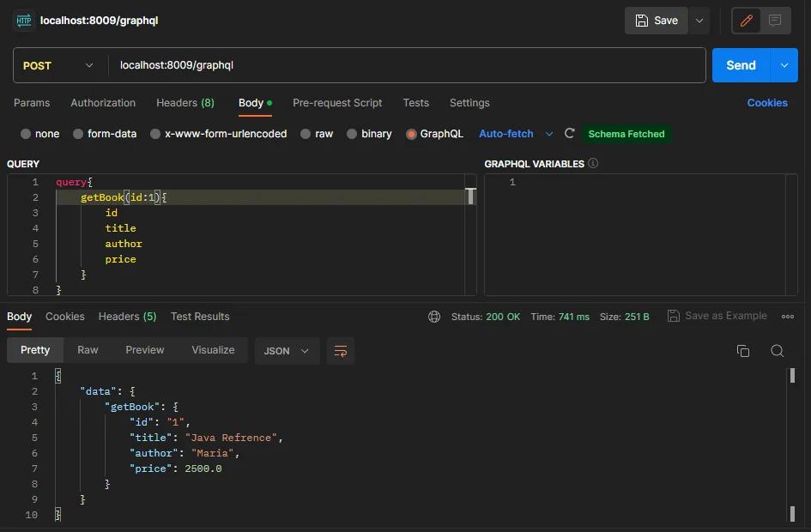Expand the Send options arrow
This screenshot has width=811, height=532.
pyautogui.click(x=784, y=65)
